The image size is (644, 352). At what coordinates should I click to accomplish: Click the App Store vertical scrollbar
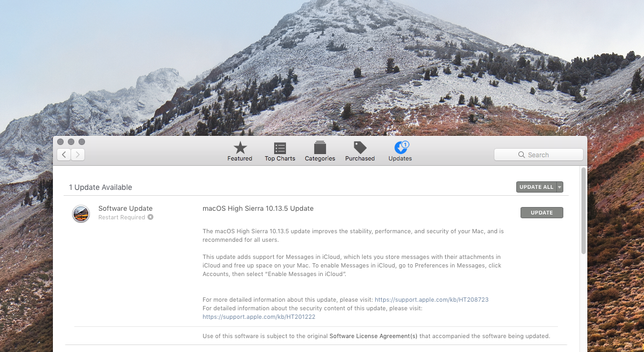[584, 211]
